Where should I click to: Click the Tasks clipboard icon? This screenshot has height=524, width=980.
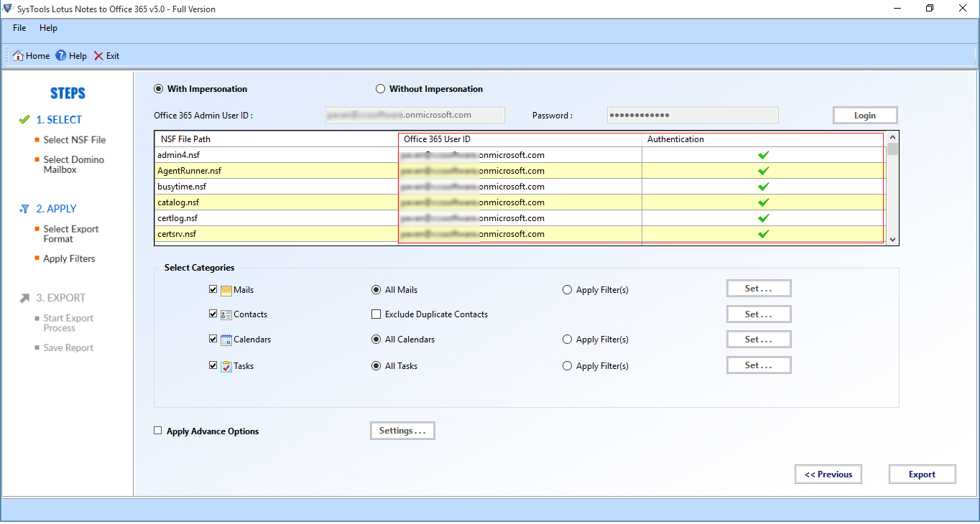[x=226, y=366]
